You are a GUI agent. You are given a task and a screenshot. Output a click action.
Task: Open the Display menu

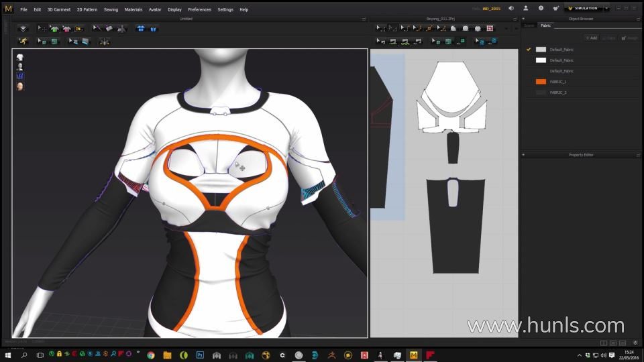point(174,9)
